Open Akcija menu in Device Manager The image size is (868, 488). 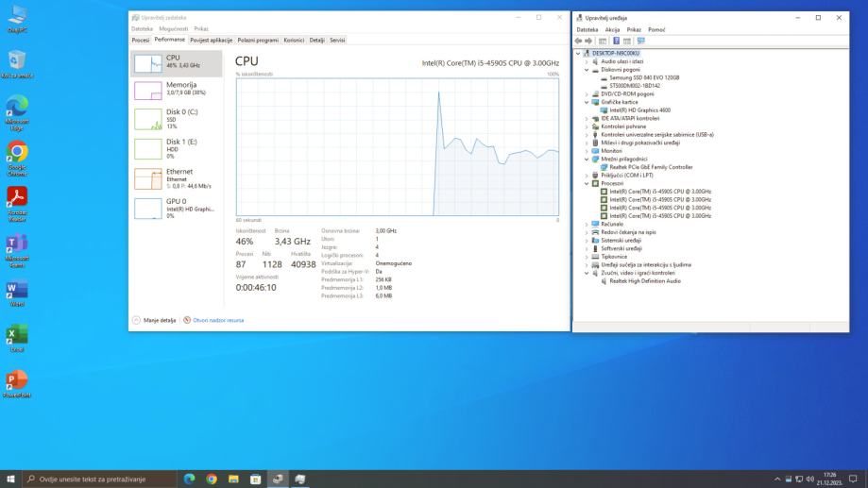612,30
